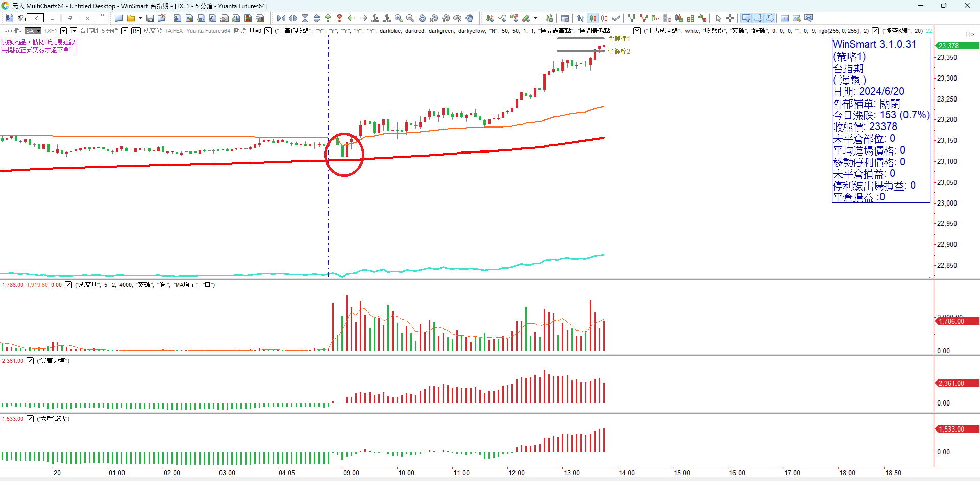Click the WinSmart 3.1.0.31 title text
The height and width of the screenshot is (481, 980).
(874, 44)
